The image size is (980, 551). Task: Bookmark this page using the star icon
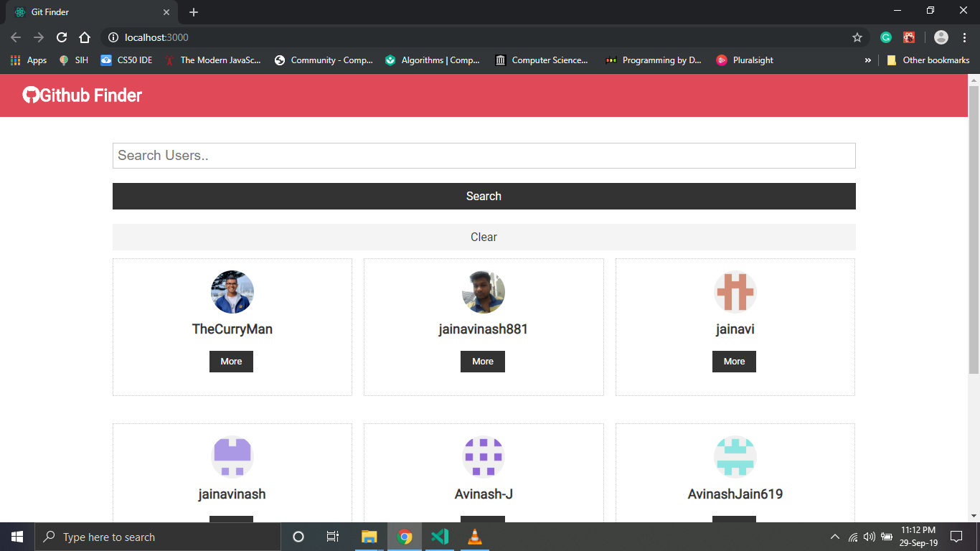pyautogui.click(x=858, y=37)
